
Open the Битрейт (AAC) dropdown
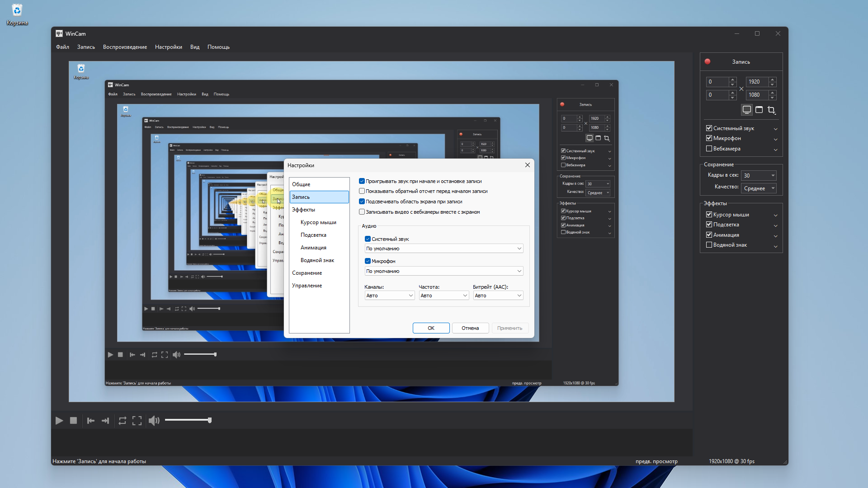pyautogui.click(x=498, y=296)
